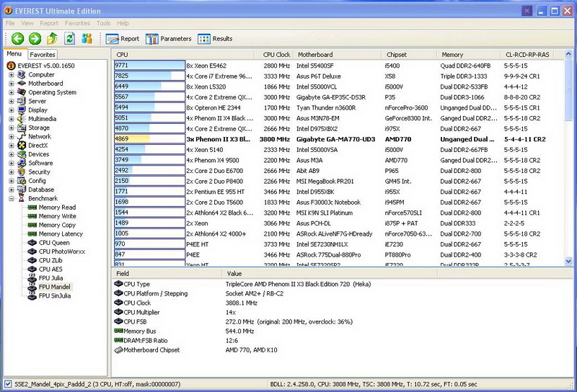Select the Operating System tree icon

22,92
